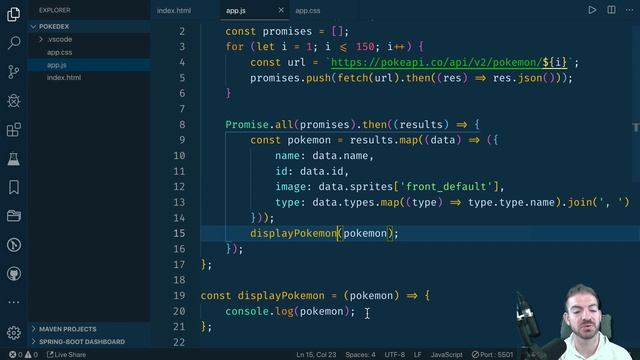640x360 pixels.
Task: Click the word displayPokemon on line 15
Action: pyautogui.click(x=293, y=233)
